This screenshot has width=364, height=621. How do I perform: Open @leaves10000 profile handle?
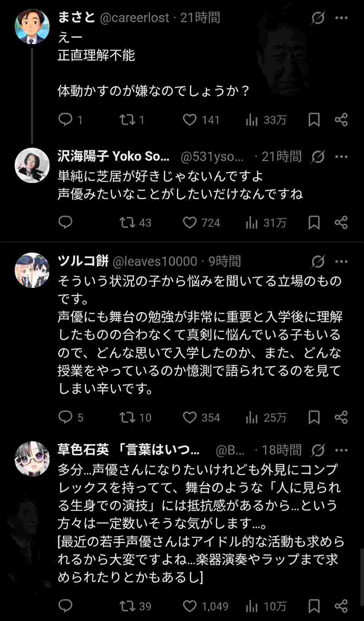pyautogui.click(x=155, y=261)
